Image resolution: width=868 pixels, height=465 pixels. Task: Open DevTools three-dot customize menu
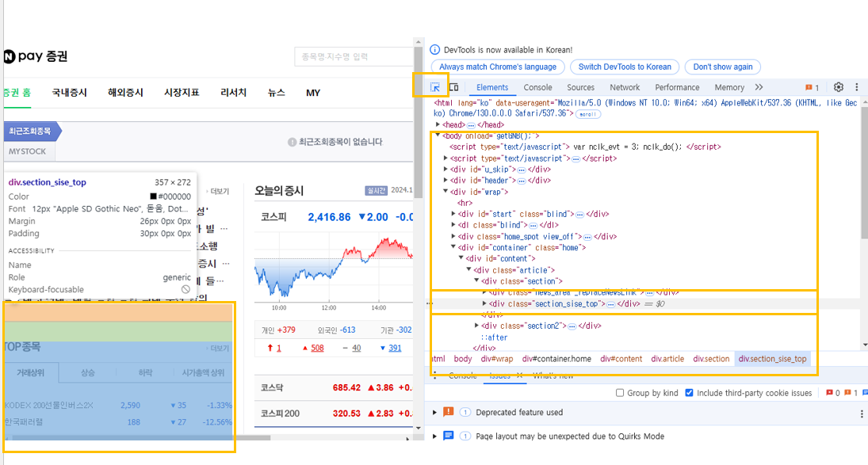click(x=856, y=87)
